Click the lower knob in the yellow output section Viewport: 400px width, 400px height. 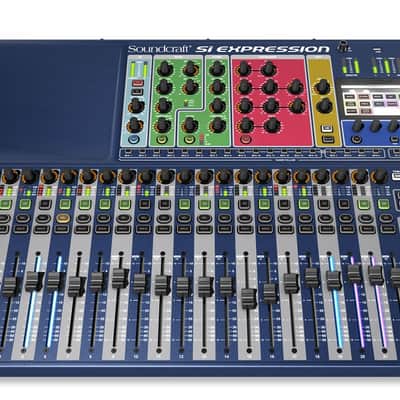click(324, 106)
